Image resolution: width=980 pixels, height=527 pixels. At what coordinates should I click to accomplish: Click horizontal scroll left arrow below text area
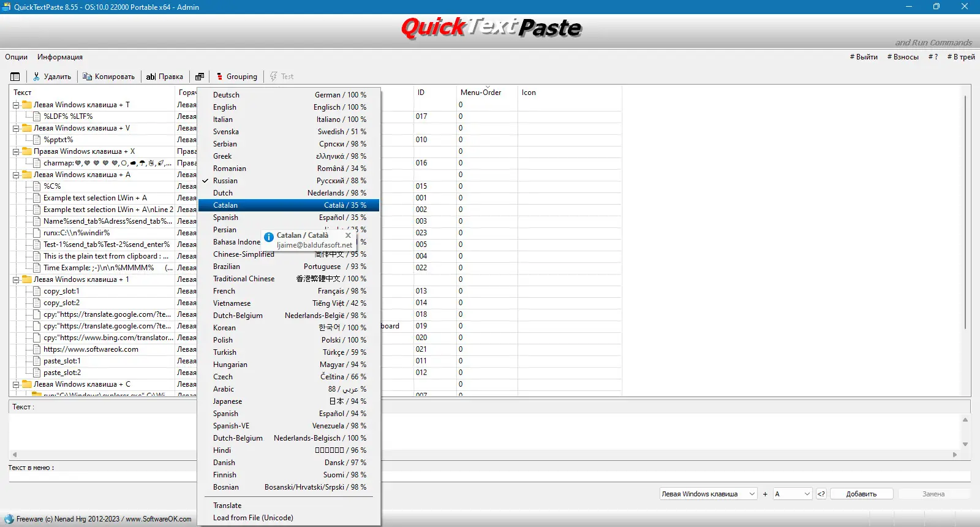15,455
